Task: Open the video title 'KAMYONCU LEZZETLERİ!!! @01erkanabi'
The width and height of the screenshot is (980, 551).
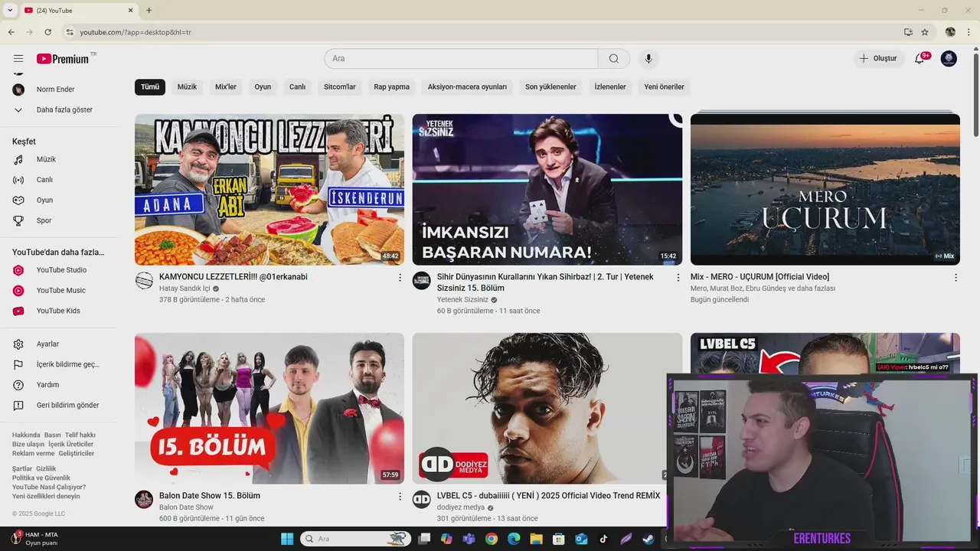Action: [234, 277]
